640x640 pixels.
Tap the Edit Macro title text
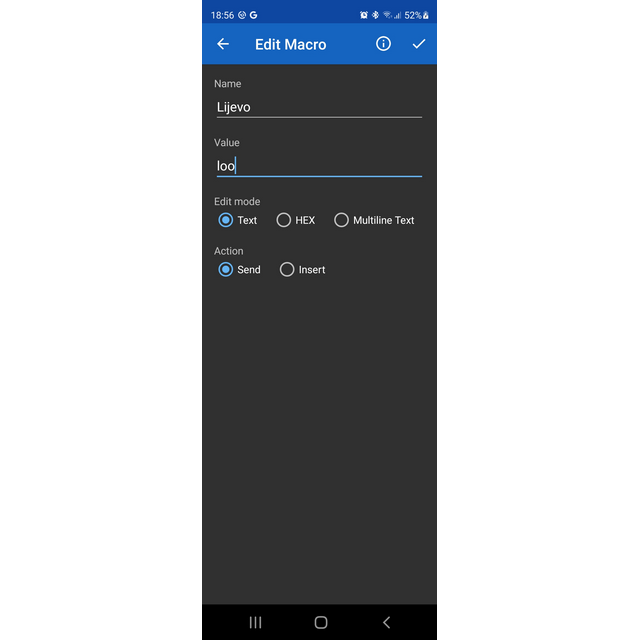290,44
